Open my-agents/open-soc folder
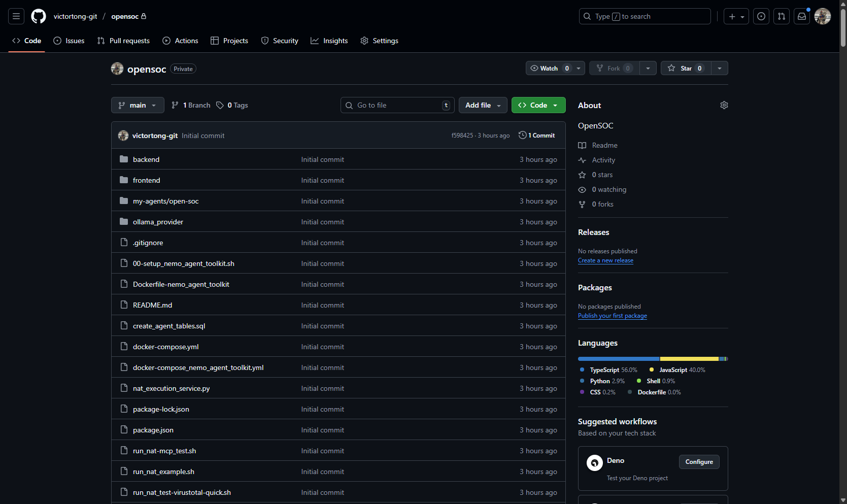Image resolution: width=847 pixels, height=504 pixels. point(166,201)
